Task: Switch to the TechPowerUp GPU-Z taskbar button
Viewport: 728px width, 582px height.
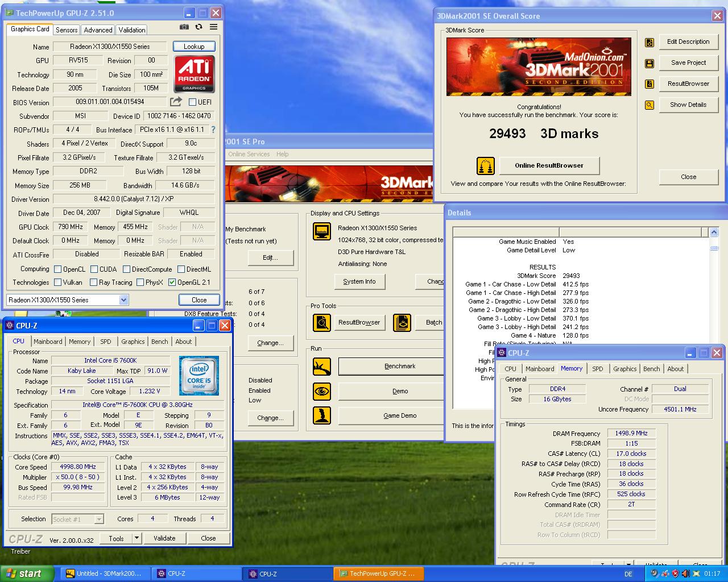Action: pyautogui.click(x=378, y=574)
